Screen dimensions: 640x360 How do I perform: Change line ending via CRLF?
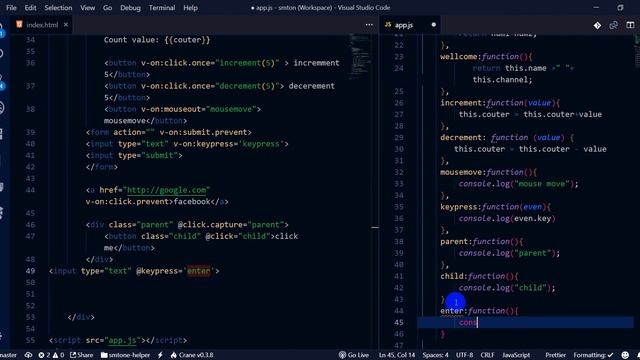click(x=487, y=355)
